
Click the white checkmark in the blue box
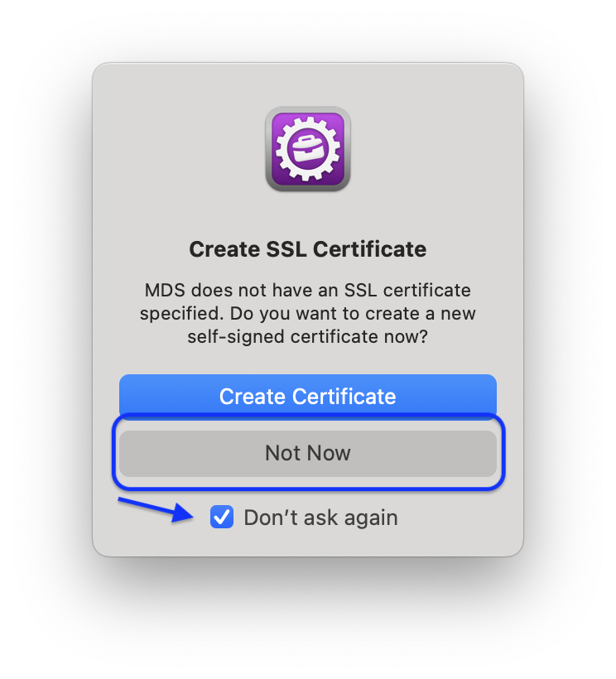pyautogui.click(x=222, y=517)
